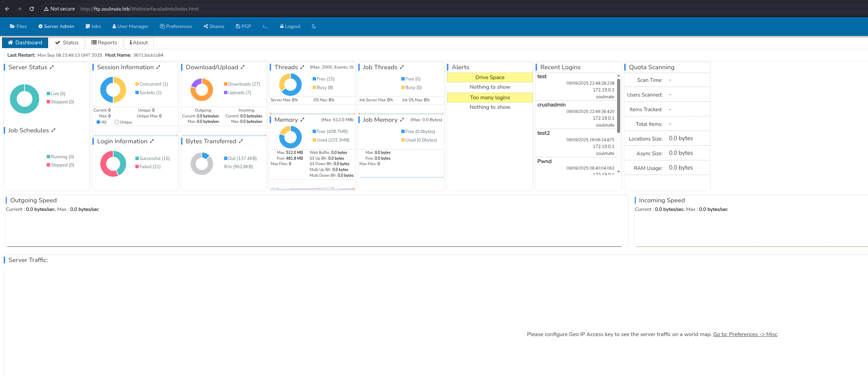The height and width of the screenshot is (376, 868).
Task: Follow the Go to: Preferences -> Misc link
Action: click(x=745, y=334)
